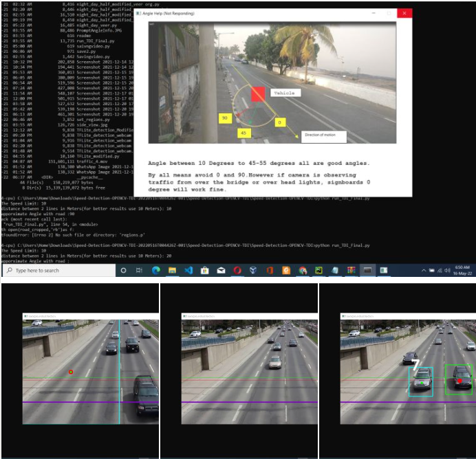The height and width of the screenshot is (459, 476).
Task: Maximize the Angle Help window
Action: coord(389,13)
